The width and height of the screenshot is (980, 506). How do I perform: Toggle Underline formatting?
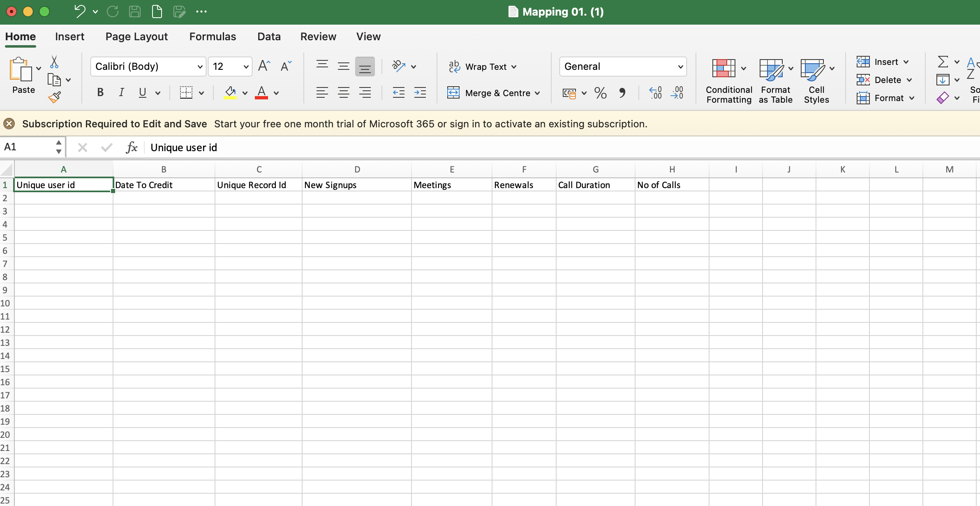click(x=142, y=92)
